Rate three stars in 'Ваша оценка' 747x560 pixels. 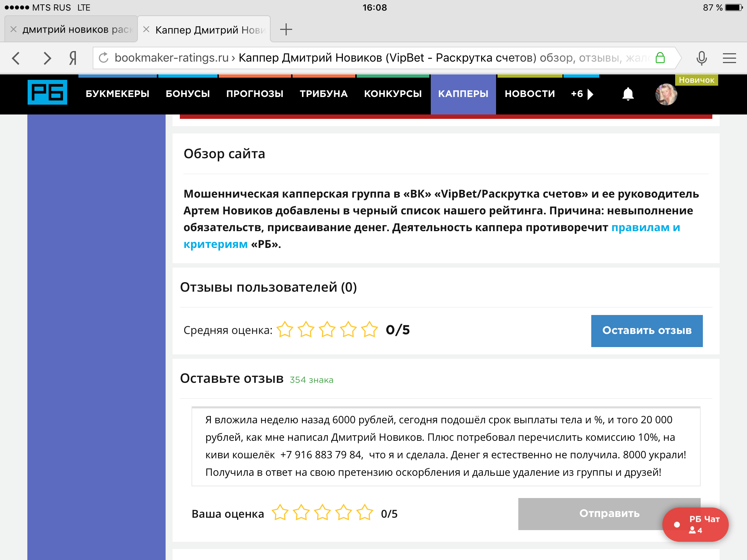coord(322,513)
